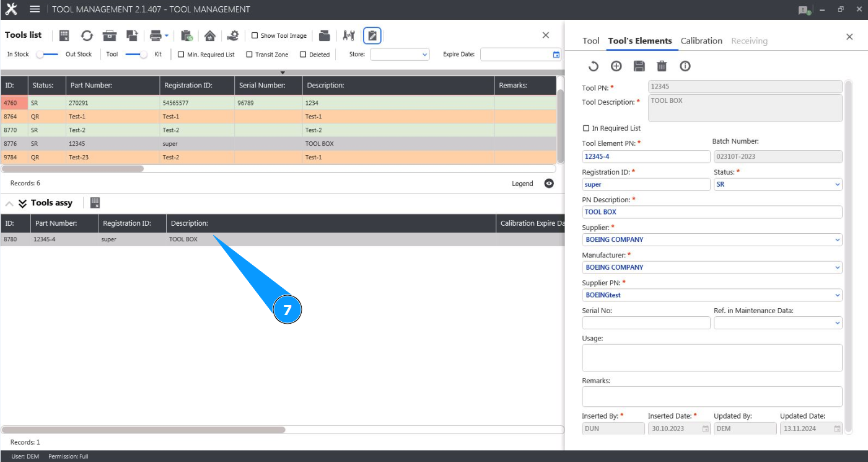Open the print icon in Tools list toolbar
This screenshot has height=462, width=868.
156,35
